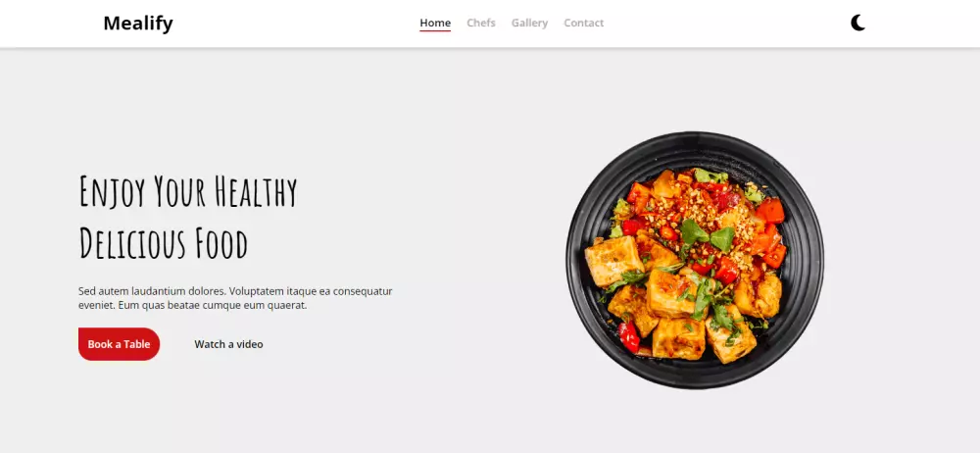980x453 pixels.
Task: Open the Home navigation link
Action: pos(435,24)
